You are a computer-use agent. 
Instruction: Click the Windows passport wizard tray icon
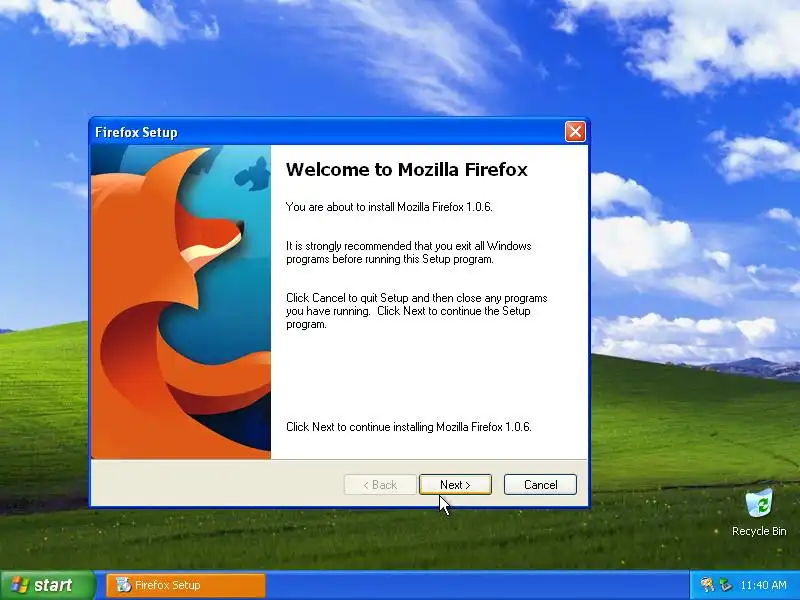tap(707, 584)
